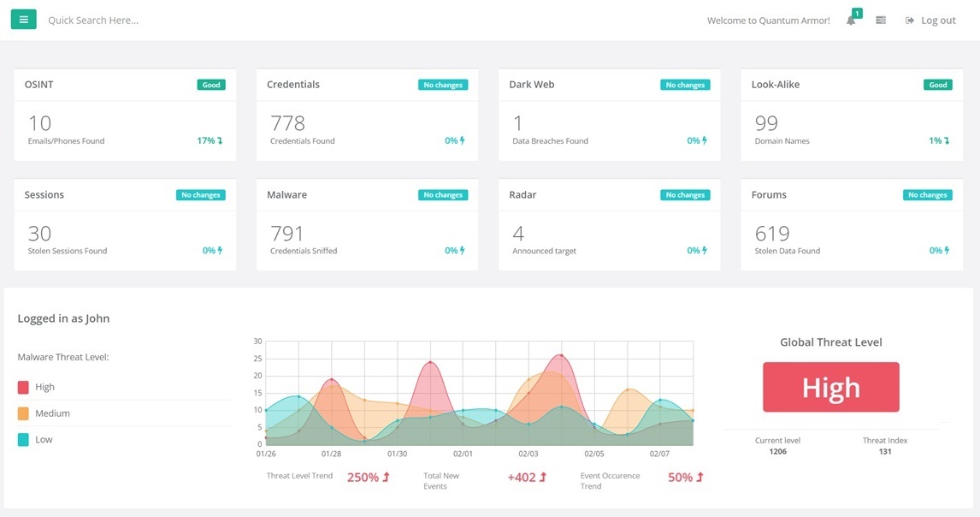Click the lightning bolt on the Credentials card
The width and height of the screenshot is (980, 517).
[x=462, y=140]
